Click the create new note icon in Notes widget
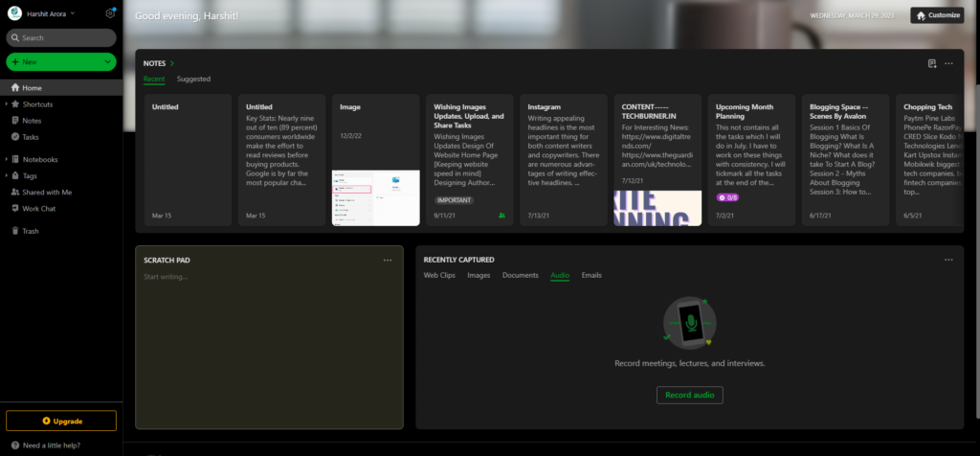 [x=932, y=63]
